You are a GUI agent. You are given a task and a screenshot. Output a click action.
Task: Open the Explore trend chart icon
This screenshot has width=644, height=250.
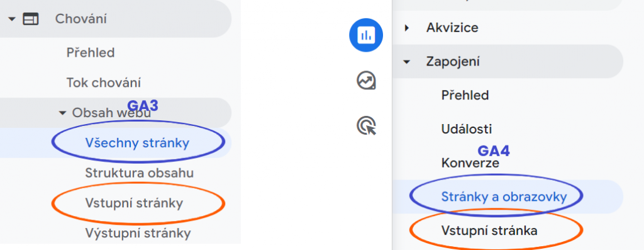pos(366,81)
